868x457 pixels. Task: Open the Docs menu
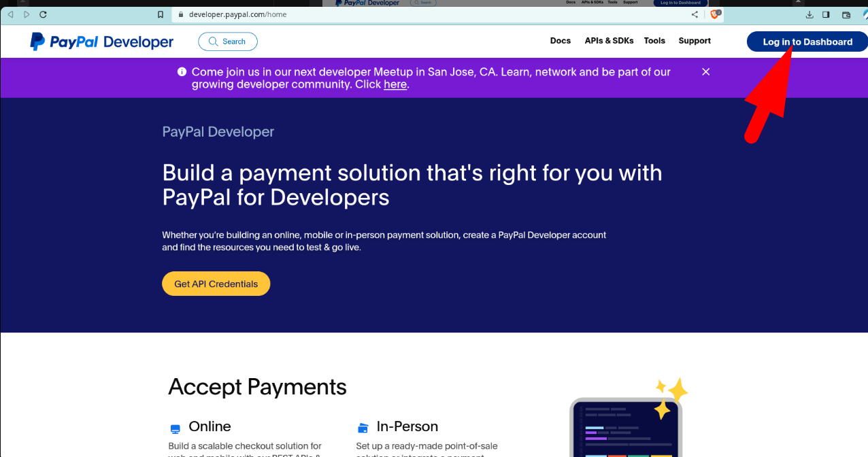click(x=560, y=41)
